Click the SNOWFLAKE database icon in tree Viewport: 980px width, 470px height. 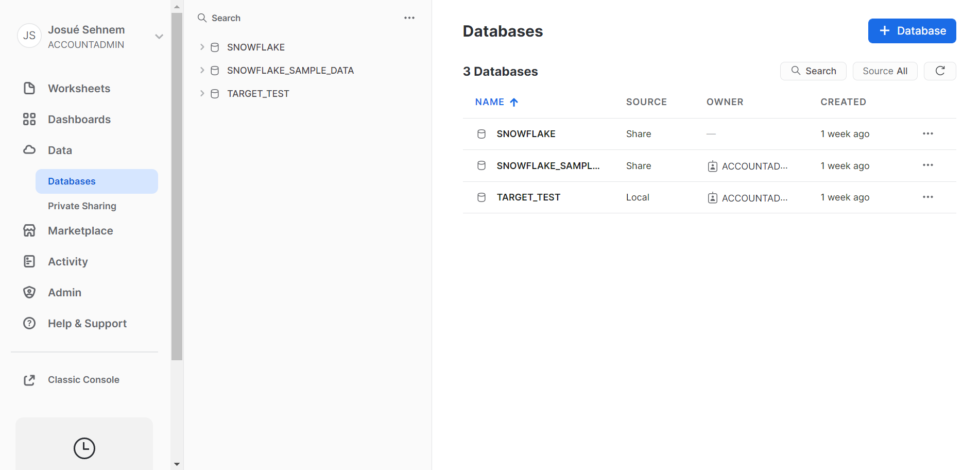click(x=215, y=47)
